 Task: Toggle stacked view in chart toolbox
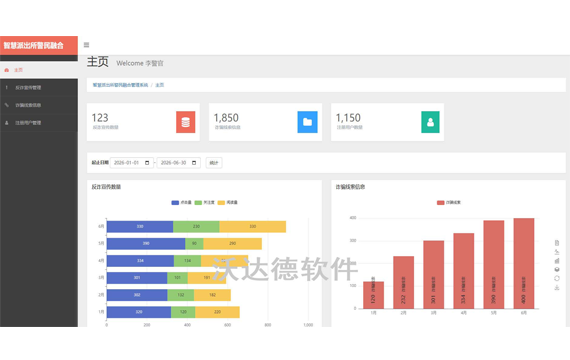[557, 269]
